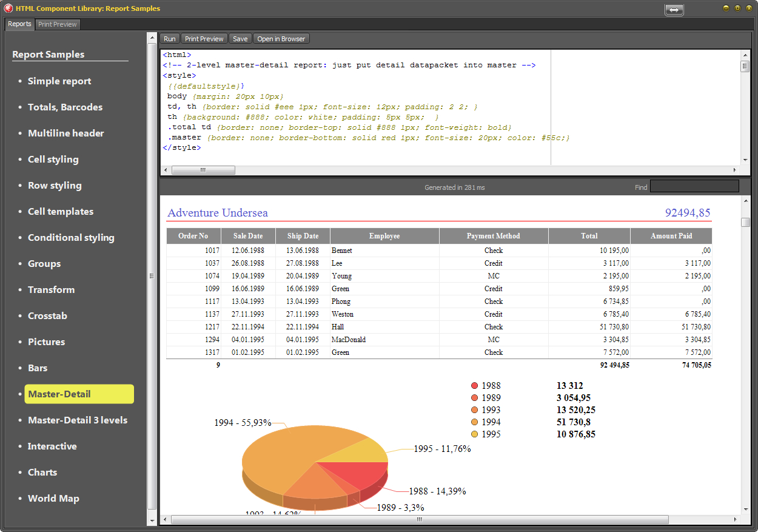Image resolution: width=758 pixels, height=532 pixels.
Task: Click the red 1988 legend marker
Action: [474, 386]
